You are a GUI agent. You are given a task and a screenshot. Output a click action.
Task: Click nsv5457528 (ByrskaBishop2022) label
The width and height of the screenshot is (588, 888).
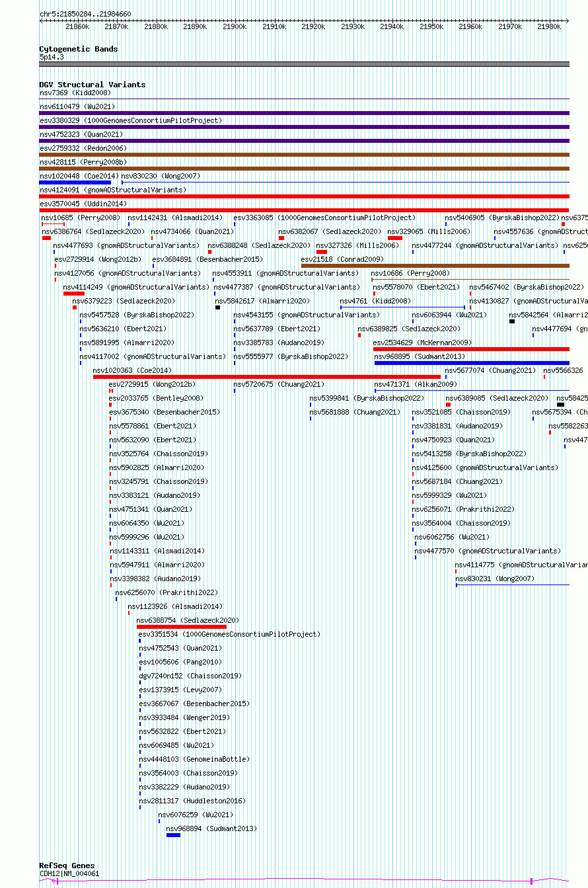[x=137, y=315]
